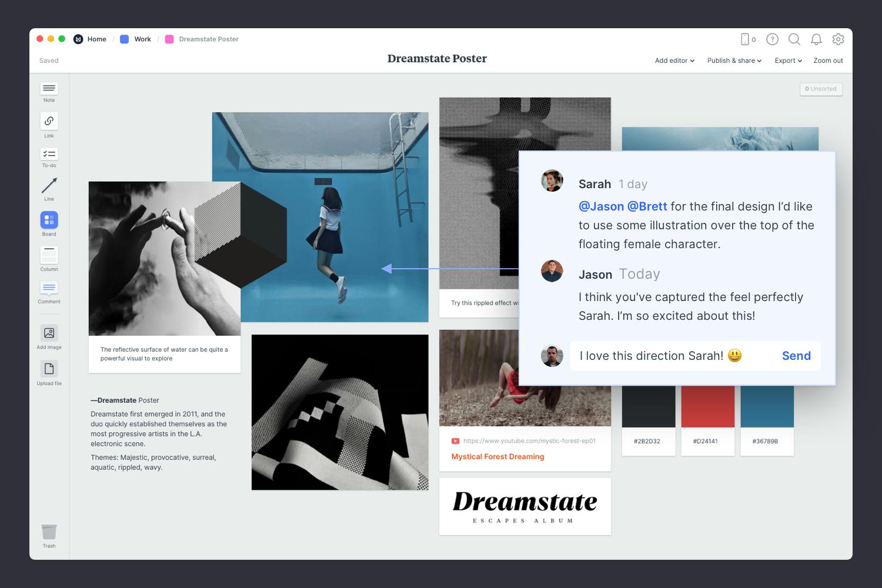Viewport: 882px width, 588px height.
Task: Select the halftone rippled figure image
Action: [x=479, y=194]
